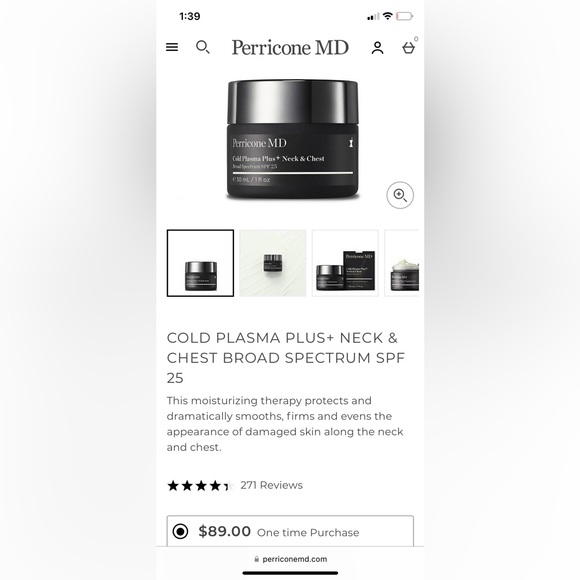The height and width of the screenshot is (580, 580).
Task: Click the Perricone MD logo
Action: (x=290, y=47)
